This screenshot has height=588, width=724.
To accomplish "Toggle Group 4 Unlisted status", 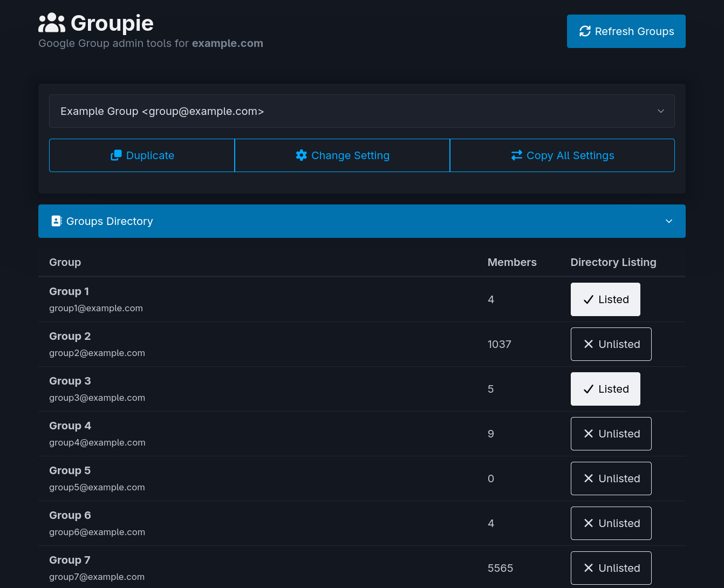I will 611,434.
